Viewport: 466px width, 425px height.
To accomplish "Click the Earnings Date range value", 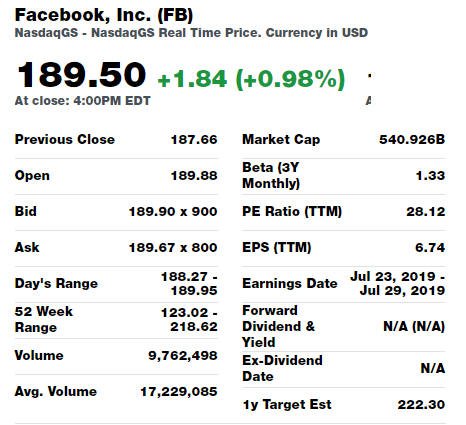I will (x=398, y=283).
